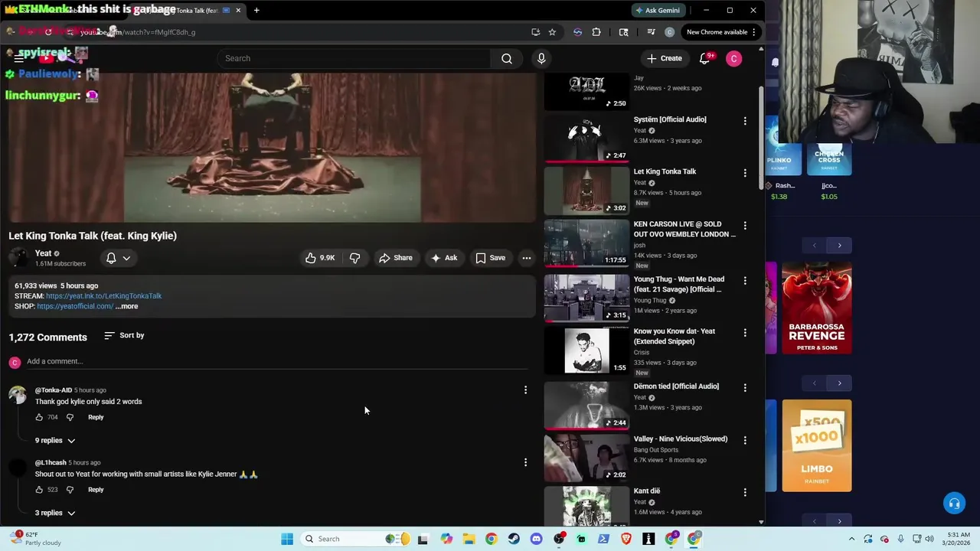Screen dimensions: 980x551
Task: Open the yeat.lnk.to/LetKingTonkaTalk stream link
Action: point(103,295)
